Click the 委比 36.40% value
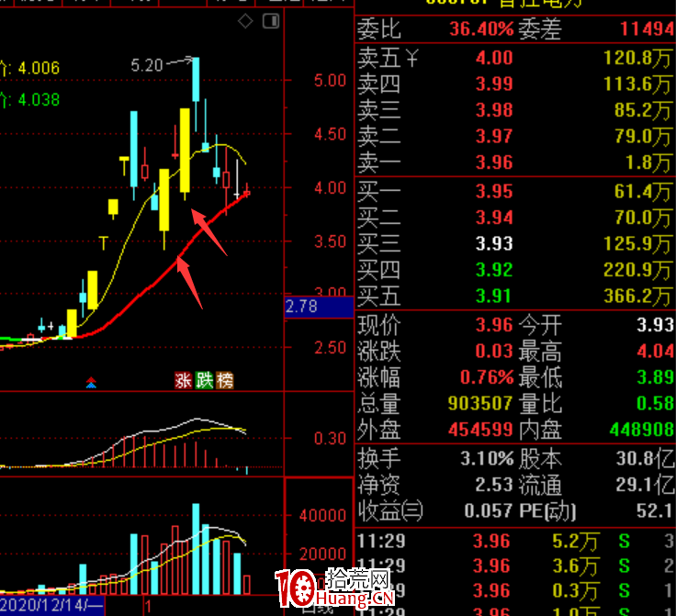This screenshot has height=616, width=676. [x=481, y=29]
